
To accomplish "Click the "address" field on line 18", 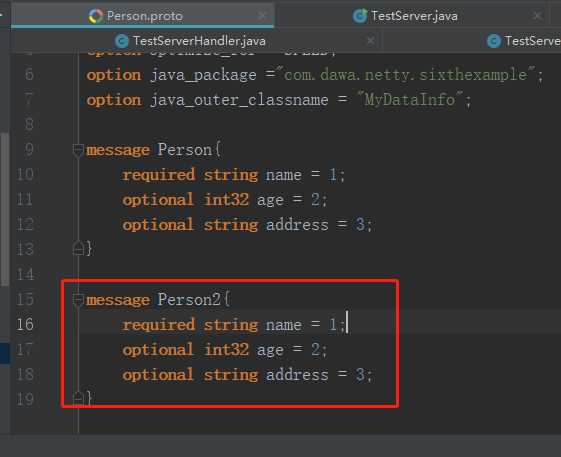I will coord(297,375).
